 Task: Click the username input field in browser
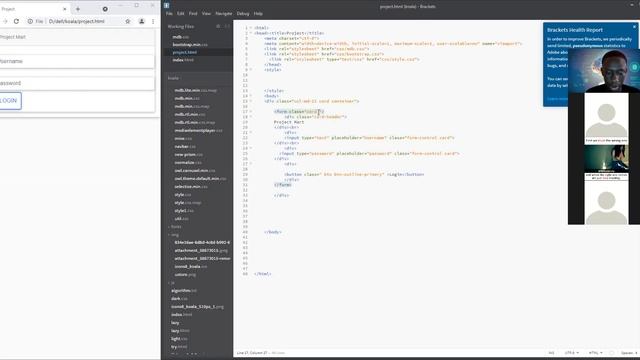coord(77,61)
